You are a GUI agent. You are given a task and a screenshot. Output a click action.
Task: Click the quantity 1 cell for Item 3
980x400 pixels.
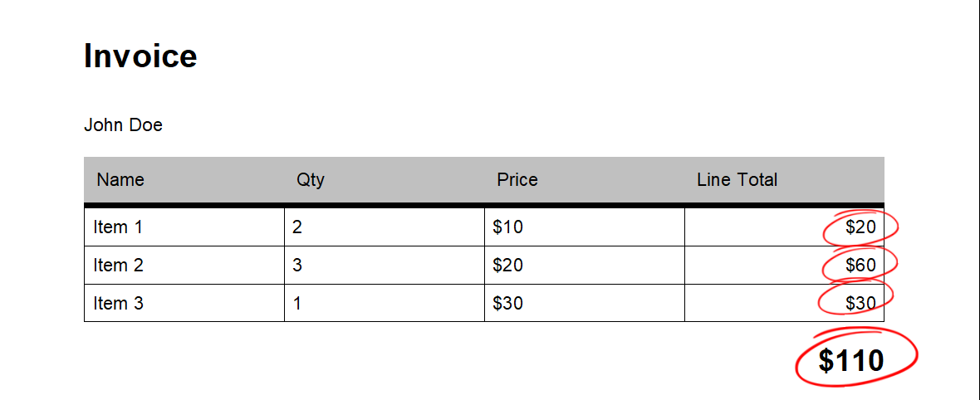click(x=385, y=303)
